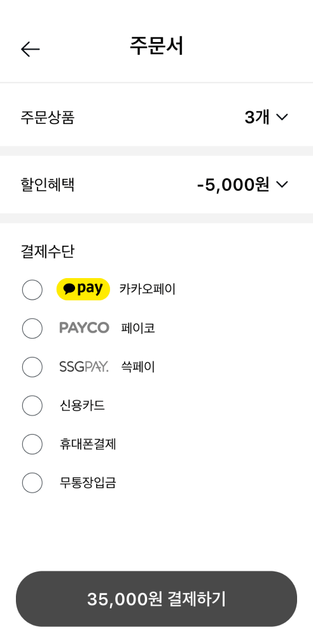Tap the 휴대폰결제 text label
Image resolution: width=313 pixels, height=644 pixels.
click(88, 444)
